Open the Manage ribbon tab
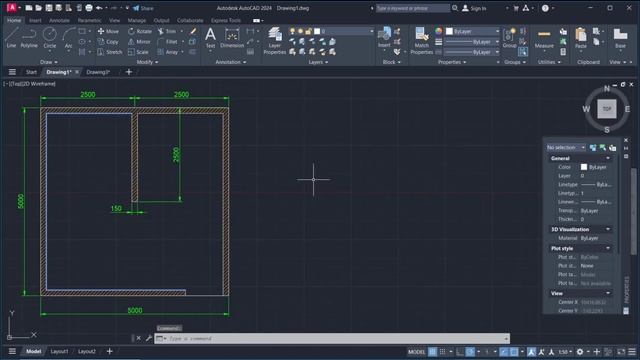Viewport: 640px width, 360px height. coord(137,20)
